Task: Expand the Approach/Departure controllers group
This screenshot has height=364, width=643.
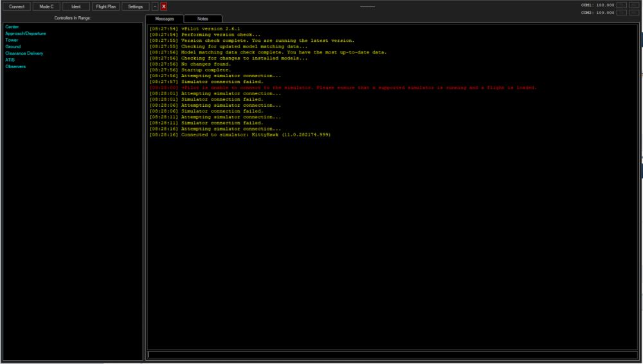Action: (x=25, y=33)
